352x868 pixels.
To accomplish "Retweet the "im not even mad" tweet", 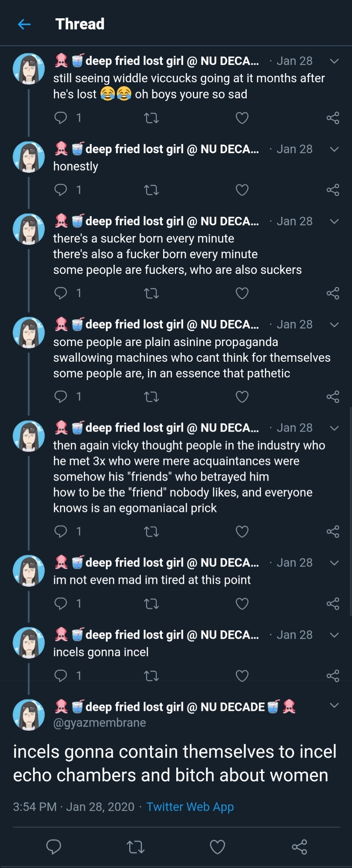I will pyautogui.click(x=151, y=603).
